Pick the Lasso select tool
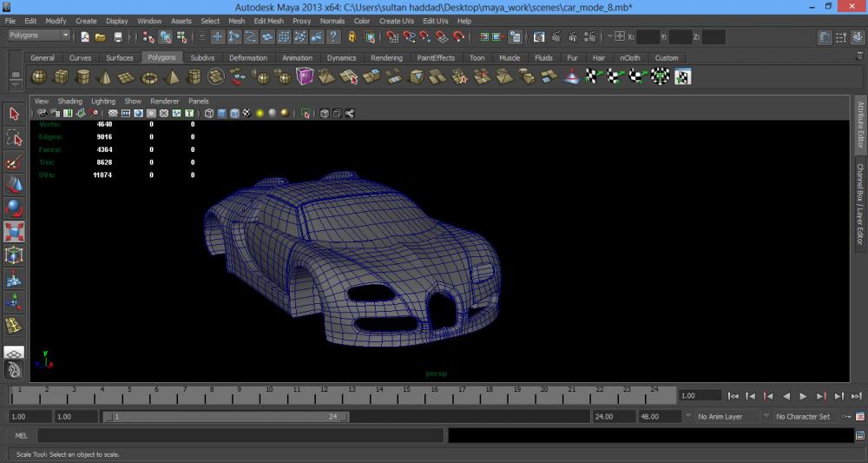Viewport: 868px width, 463px height. (14, 138)
